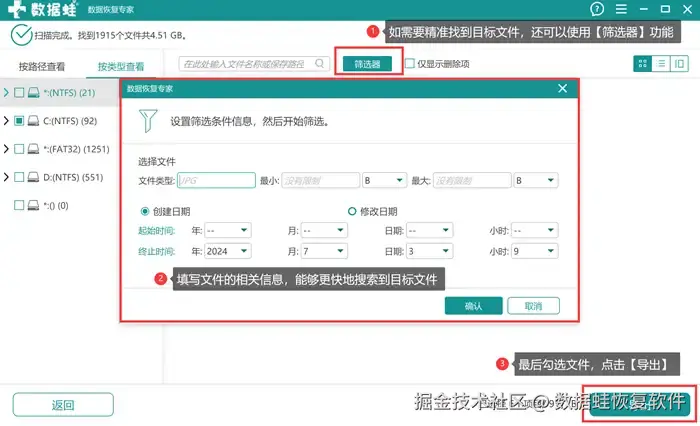700x426 pixels.
Task: Click the 最小 size input field
Action: click(321, 180)
